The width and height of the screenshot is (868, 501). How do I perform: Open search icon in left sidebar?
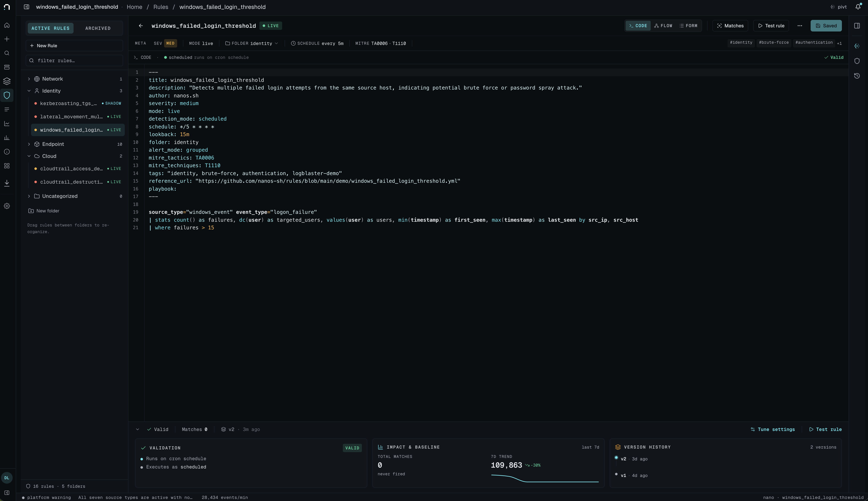(x=7, y=53)
